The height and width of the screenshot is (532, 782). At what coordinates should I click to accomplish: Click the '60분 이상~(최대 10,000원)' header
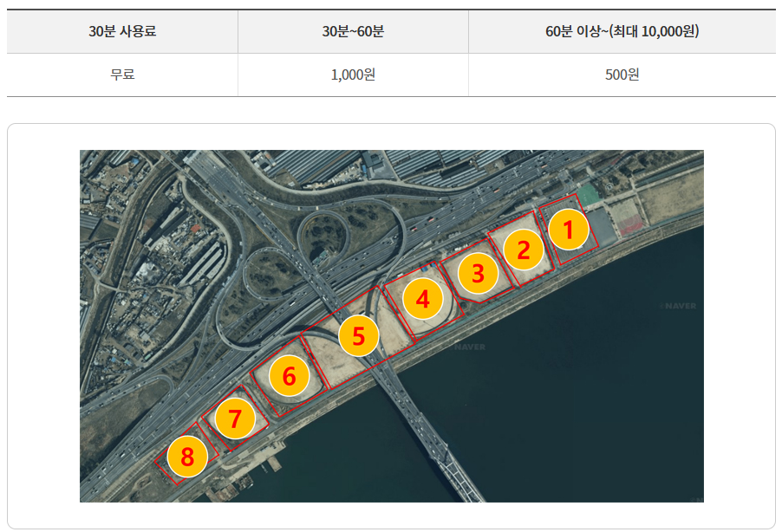(x=622, y=31)
